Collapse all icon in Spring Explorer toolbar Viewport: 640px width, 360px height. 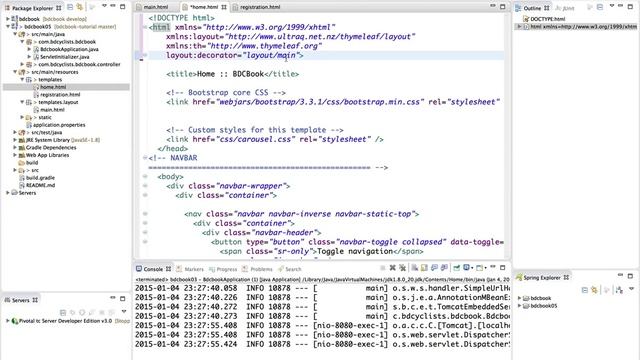pyautogui.click(x=584, y=290)
